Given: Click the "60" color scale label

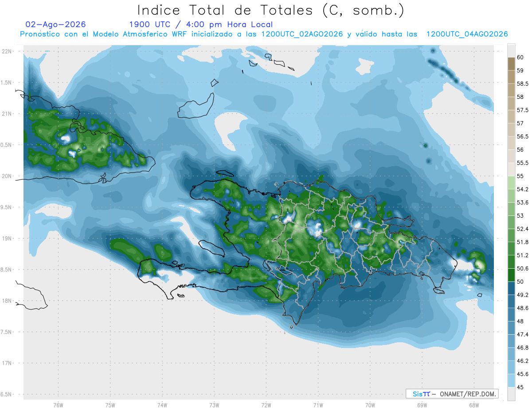Looking at the screenshot, I should 520,58.
